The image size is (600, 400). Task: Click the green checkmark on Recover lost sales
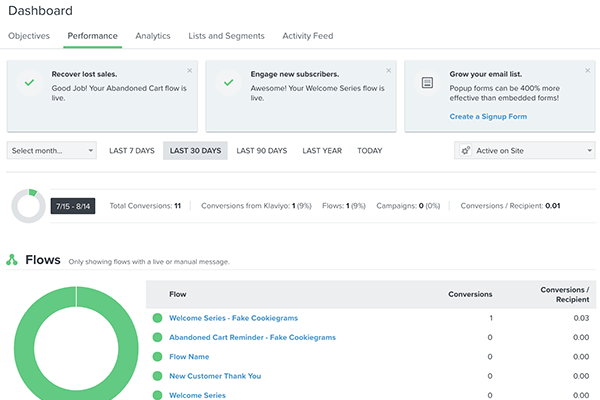click(29, 83)
